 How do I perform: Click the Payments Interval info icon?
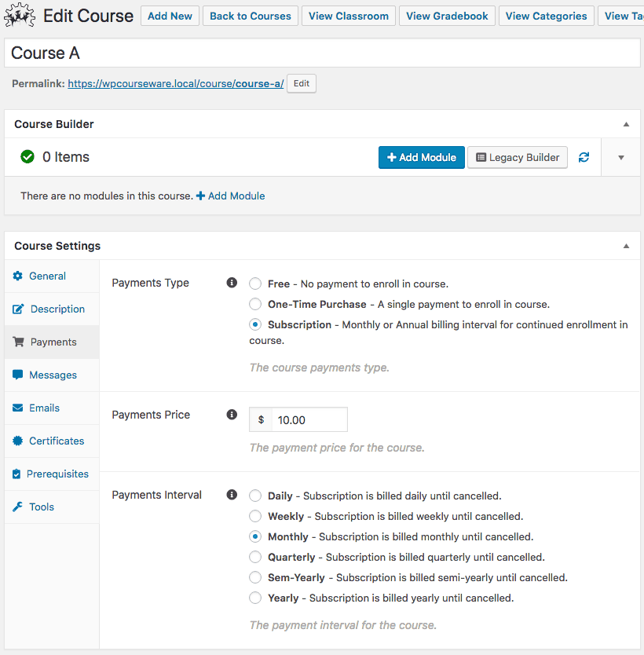tap(232, 495)
